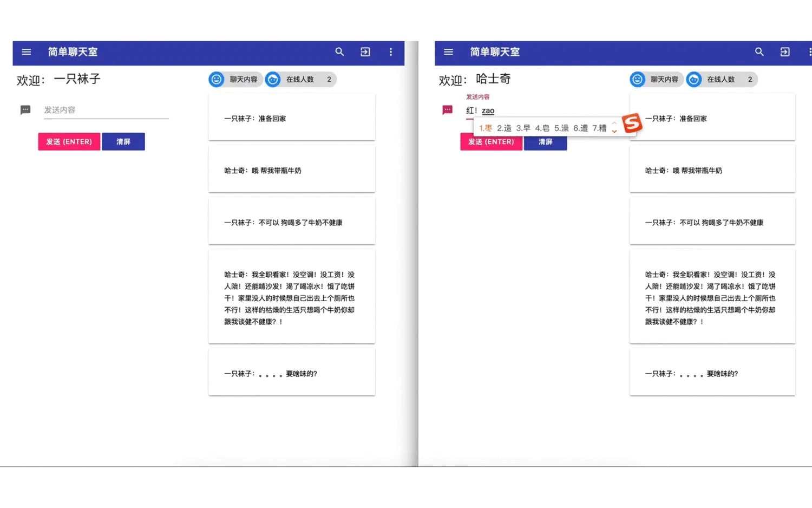Choose IME candidate 4.皂
Image resolution: width=812 pixels, height=508 pixels.
click(542, 128)
